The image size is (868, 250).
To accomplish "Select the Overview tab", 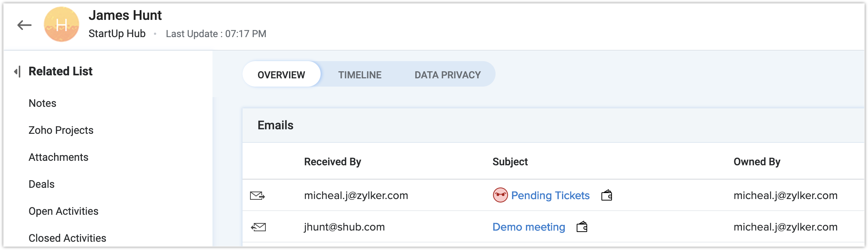I will [281, 75].
